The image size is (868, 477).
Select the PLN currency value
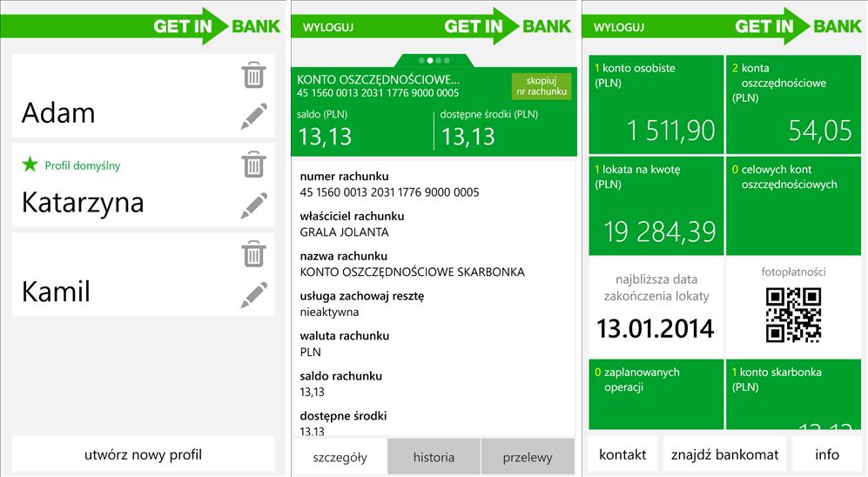311,352
